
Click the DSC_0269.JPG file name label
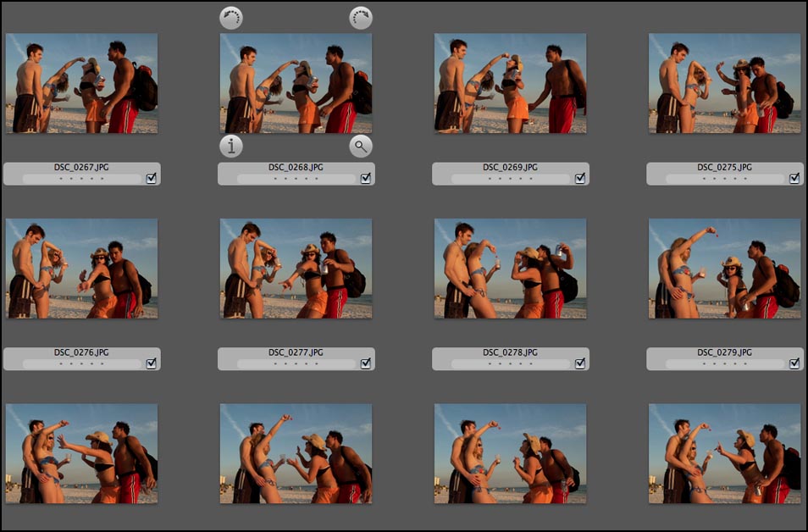(510, 168)
